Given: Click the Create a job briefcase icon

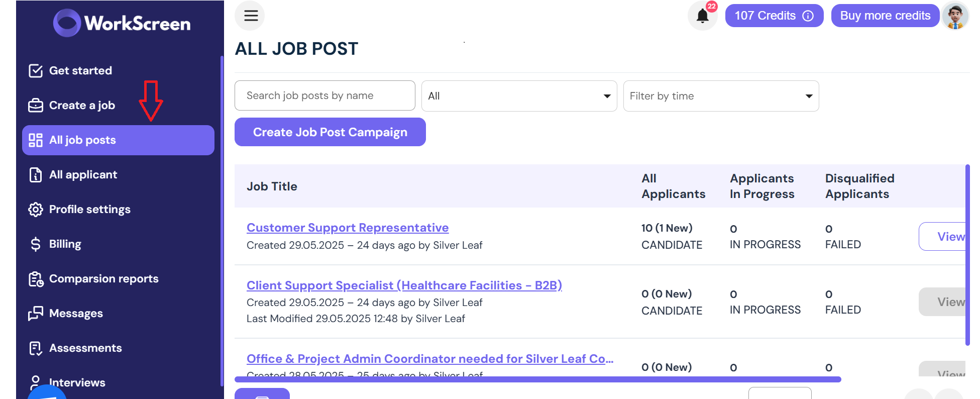Looking at the screenshot, I should pyautogui.click(x=36, y=106).
